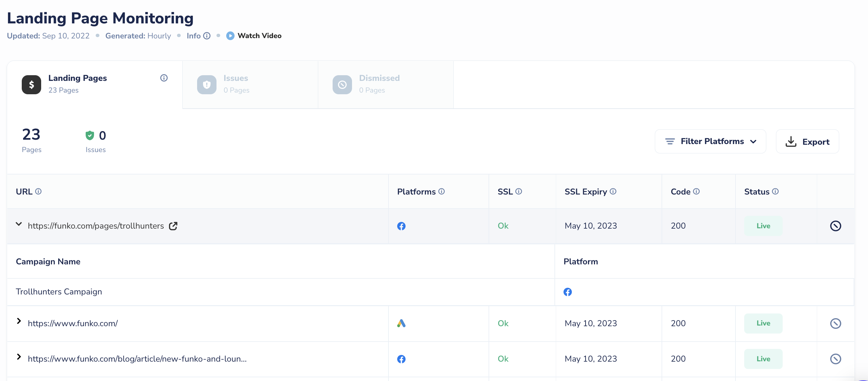Open trollhunters URL external link icon
The image size is (868, 381).
[x=173, y=226]
